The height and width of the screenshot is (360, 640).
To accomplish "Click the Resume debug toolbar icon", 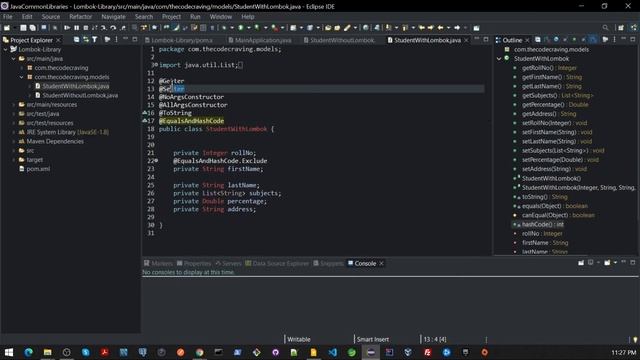I will [67, 28].
